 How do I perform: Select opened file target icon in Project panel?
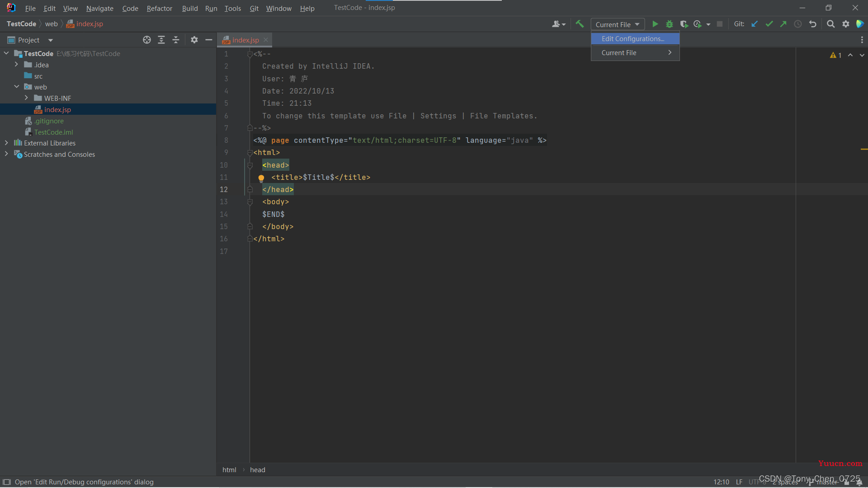click(147, 40)
